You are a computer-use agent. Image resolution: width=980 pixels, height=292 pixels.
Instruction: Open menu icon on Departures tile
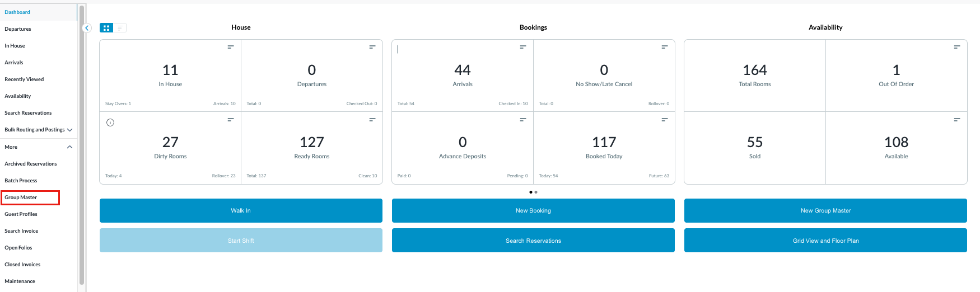coord(372,47)
